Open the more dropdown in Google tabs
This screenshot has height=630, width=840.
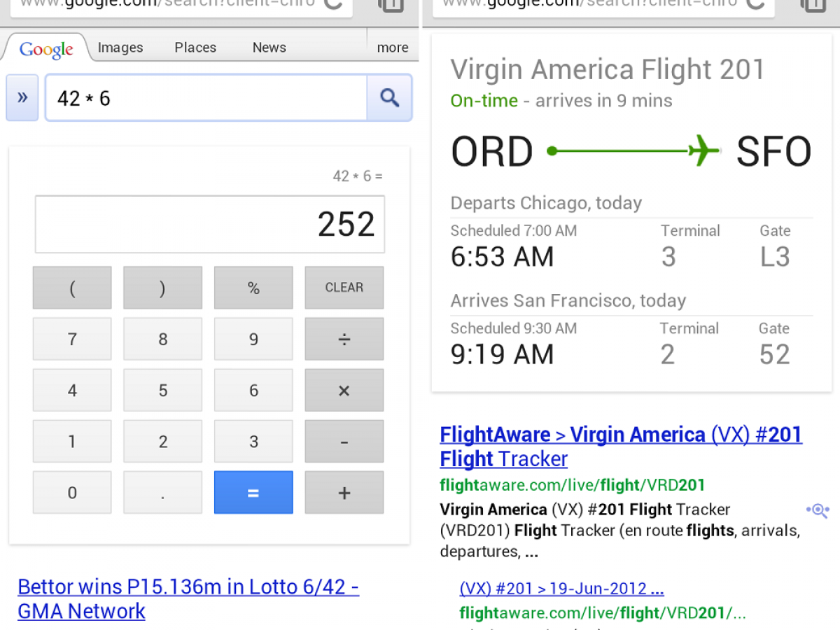392,48
